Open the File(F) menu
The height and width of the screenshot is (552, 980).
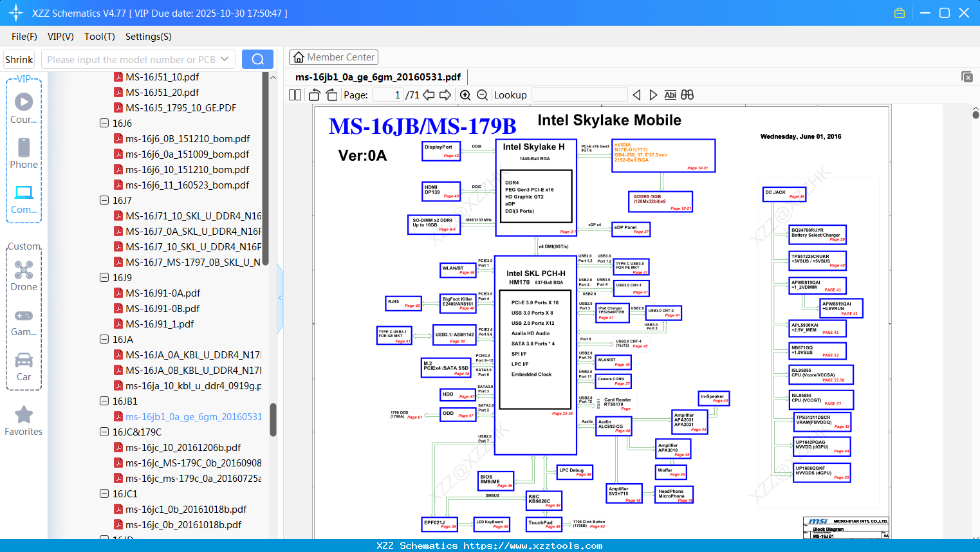point(24,37)
